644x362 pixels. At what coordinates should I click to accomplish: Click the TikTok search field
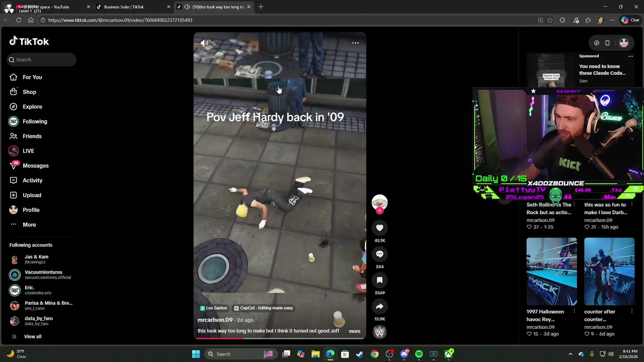click(x=42, y=59)
